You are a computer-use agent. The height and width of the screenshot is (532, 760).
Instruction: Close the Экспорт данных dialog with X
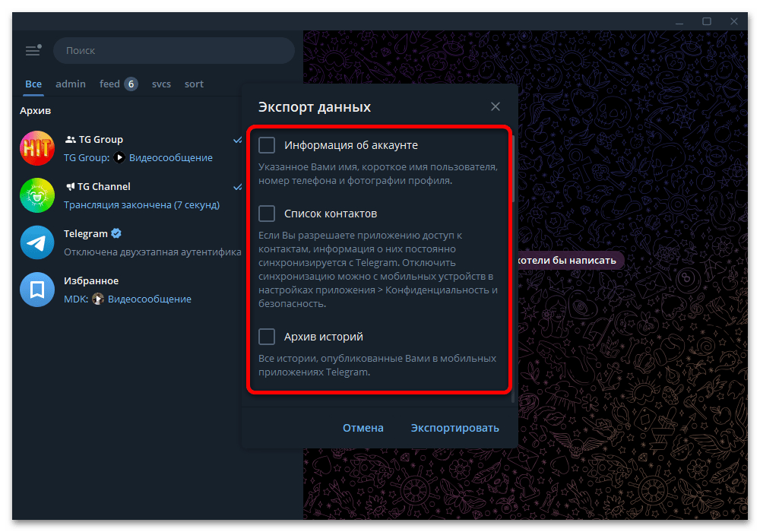click(x=496, y=107)
